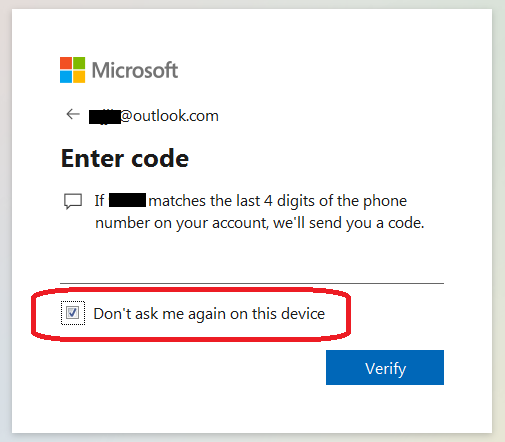505x442 pixels.
Task: Click the blue square of Microsoft logo
Action: point(66,77)
